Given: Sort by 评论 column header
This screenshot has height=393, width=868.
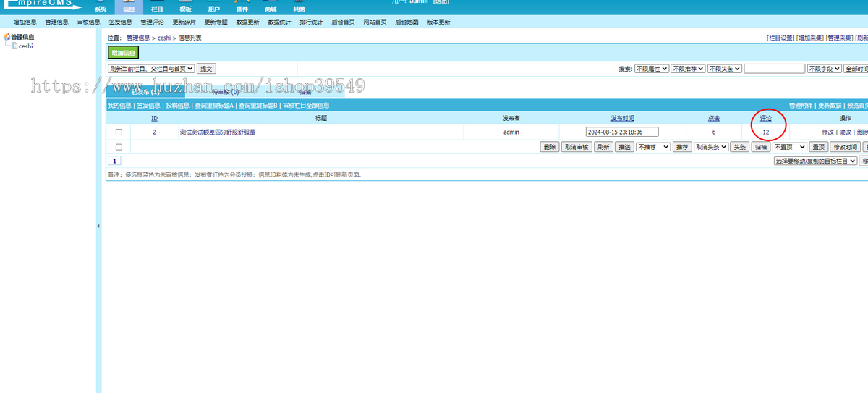Looking at the screenshot, I should pos(765,118).
